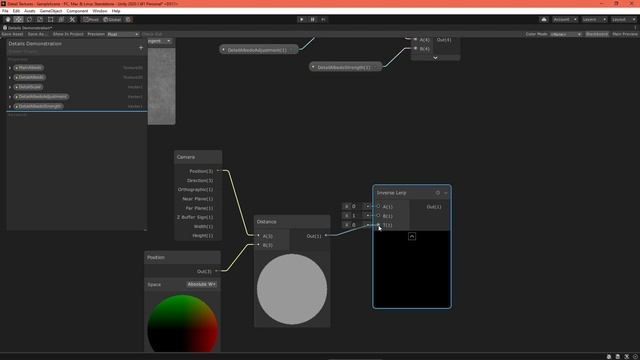The image size is (640, 360).
Task: Toggle Pivot/Center handle position
Action: click(x=91, y=20)
